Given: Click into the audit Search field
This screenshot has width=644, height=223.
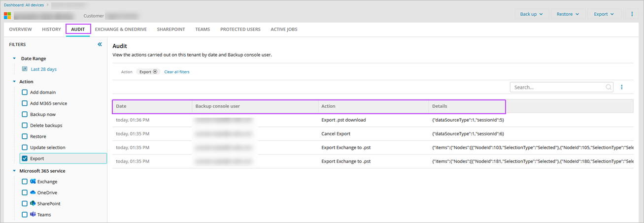Looking at the screenshot, I should [x=557, y=87].
